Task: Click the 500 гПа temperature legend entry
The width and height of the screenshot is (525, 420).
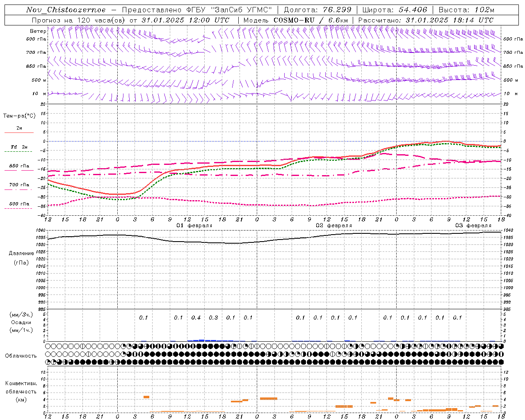Action: click(19, 205)
